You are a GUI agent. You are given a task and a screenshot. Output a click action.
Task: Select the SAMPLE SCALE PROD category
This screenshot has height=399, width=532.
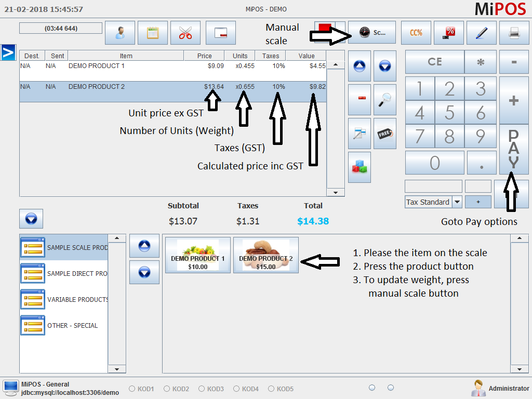point(64,247)
